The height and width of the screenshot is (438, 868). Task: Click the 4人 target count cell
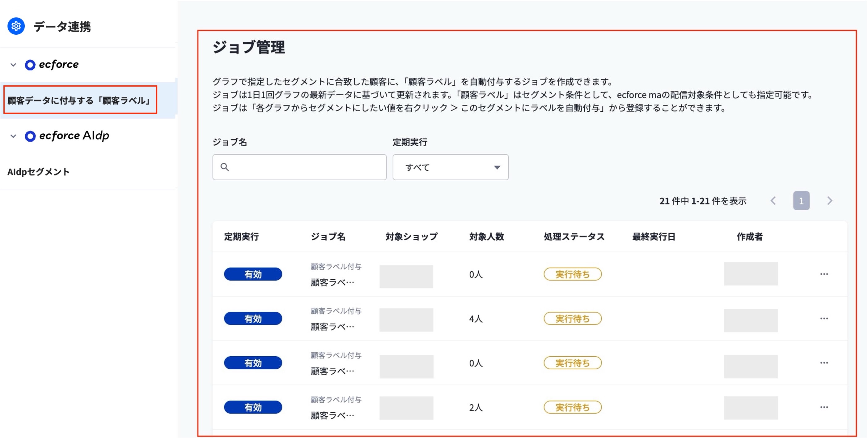(476, 319)
